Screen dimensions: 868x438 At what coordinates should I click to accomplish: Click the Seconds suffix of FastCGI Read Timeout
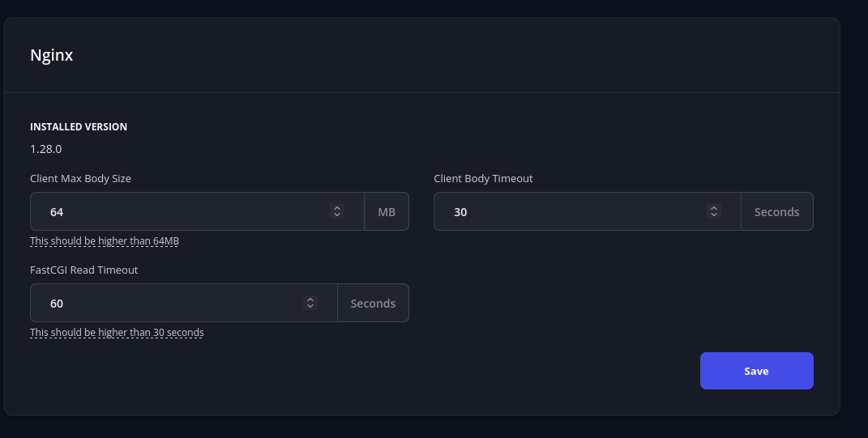(x=373, y=304)
